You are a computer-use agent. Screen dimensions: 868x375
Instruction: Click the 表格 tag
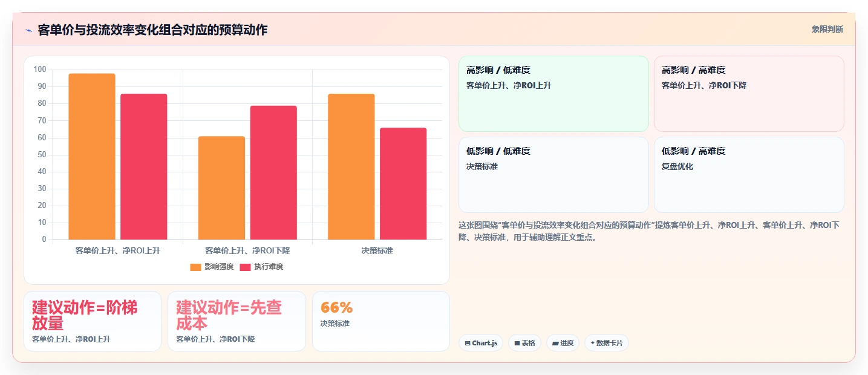[x=524, y=343]
